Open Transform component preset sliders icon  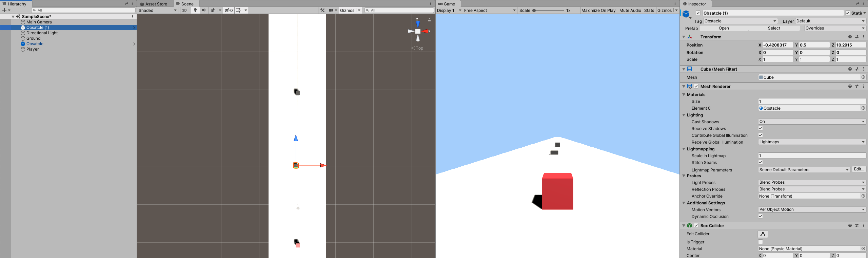857,37
